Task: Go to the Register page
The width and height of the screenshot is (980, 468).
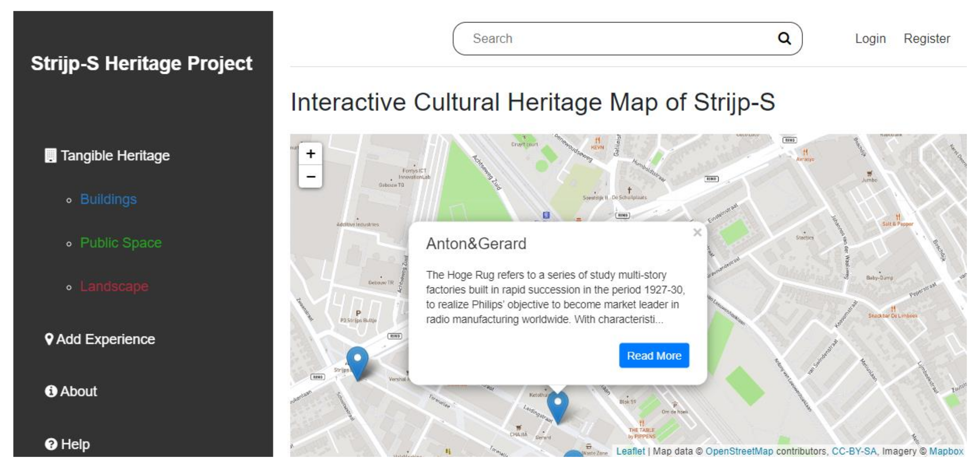Action: pyautogui.click(x=926, y=38)
